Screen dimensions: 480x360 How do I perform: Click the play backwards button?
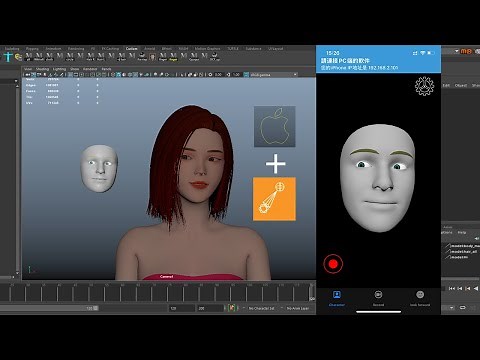(x=476, y=288)
